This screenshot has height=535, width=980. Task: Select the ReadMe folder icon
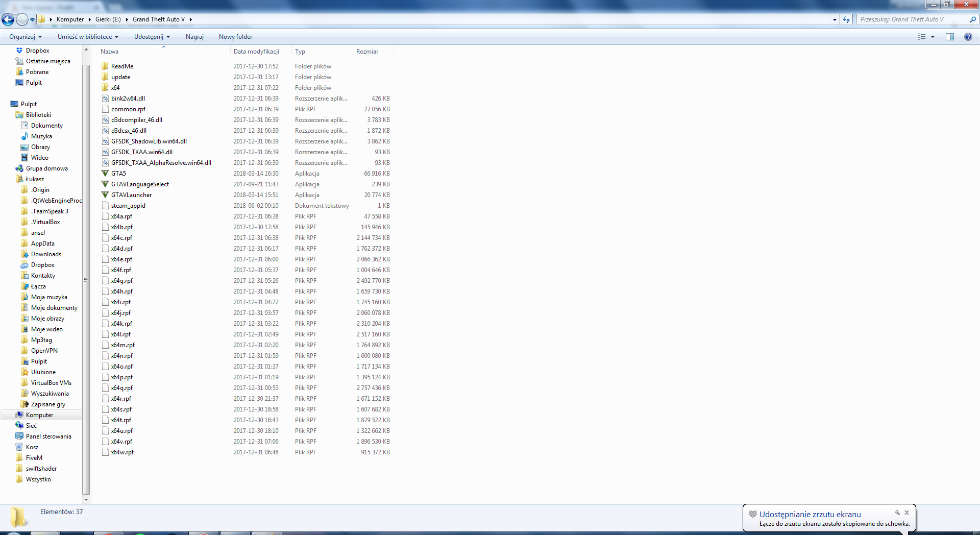point(105,66)
